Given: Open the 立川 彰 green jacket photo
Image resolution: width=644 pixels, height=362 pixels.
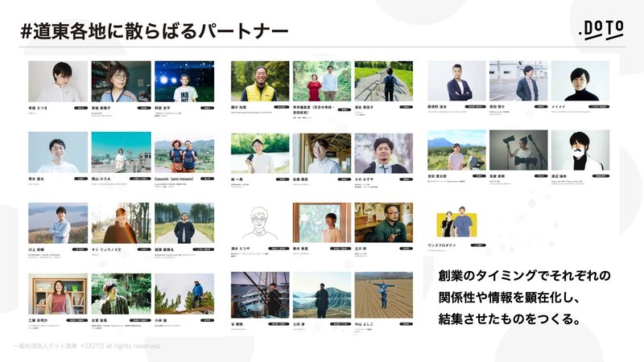Looking at the screenshot, I should pos(384,223).
